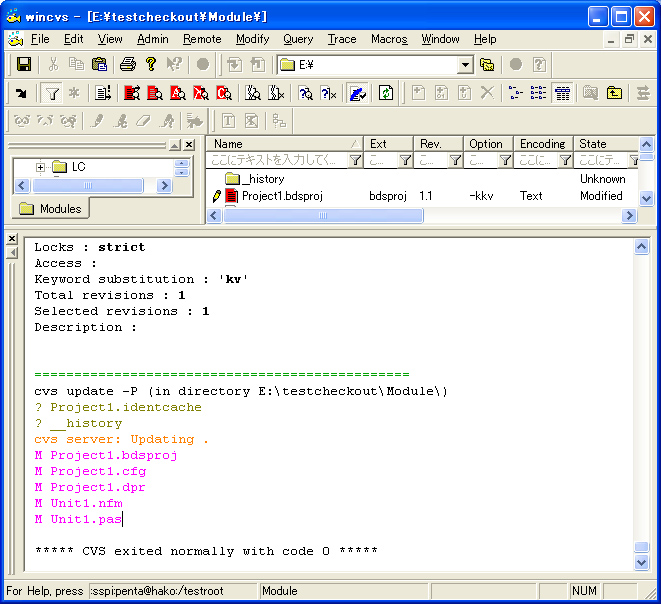The height and width of the screenshot is (604, 661).
Task: Click the red page with arrow filter icon
Action: (x=132, y=93)
